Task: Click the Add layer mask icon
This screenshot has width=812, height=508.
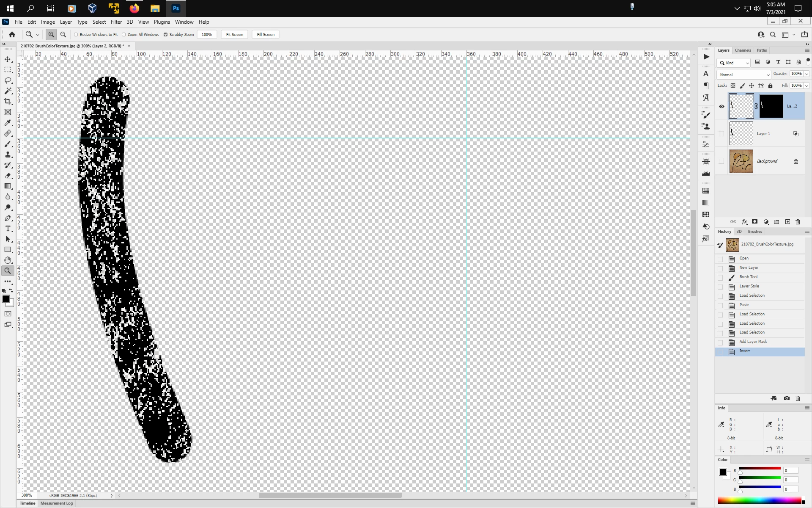Action: coord(754,222)
